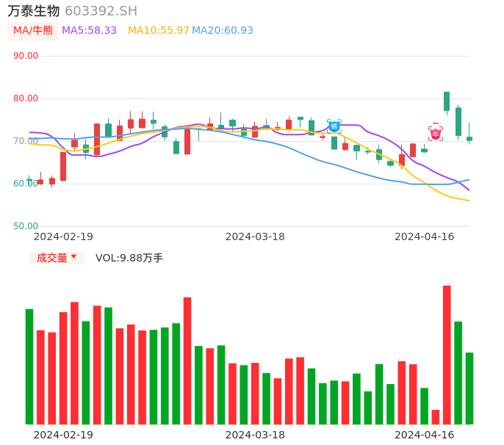Toggle the MA10 moving average legend
This screenshot has height=445, width=504.
coord(158,31)
